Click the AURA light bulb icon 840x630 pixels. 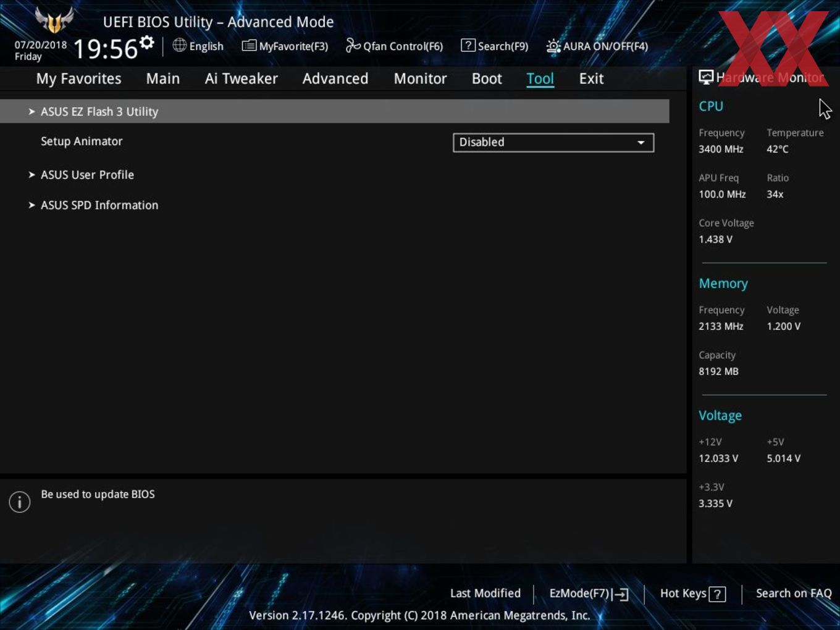pos(553,46)
